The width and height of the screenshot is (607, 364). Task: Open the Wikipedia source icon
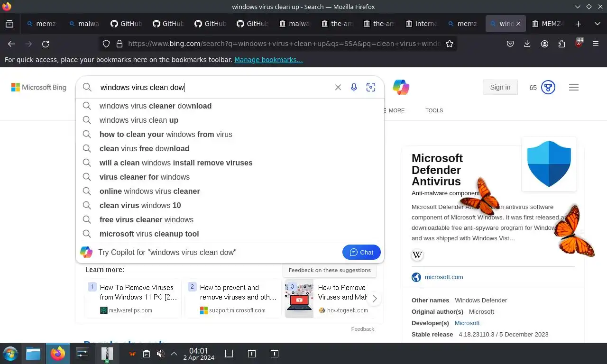[417, 255]
